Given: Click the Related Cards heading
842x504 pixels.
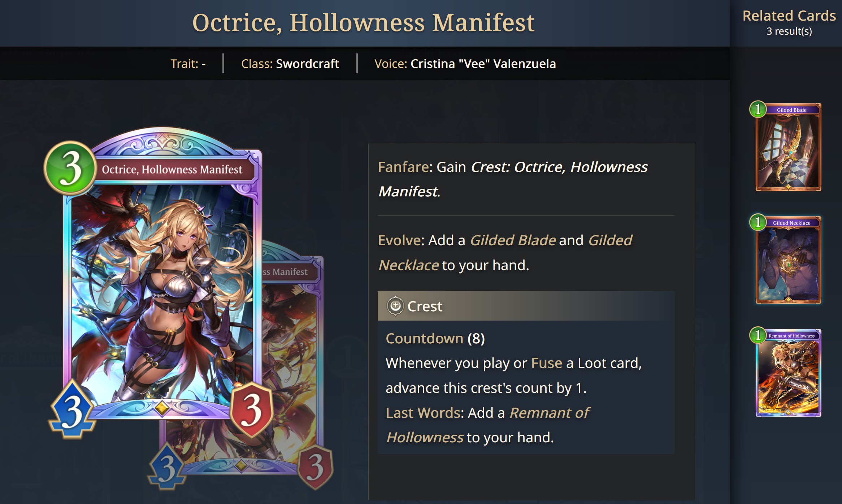Looking at the screenshot, I should (789, 16).
